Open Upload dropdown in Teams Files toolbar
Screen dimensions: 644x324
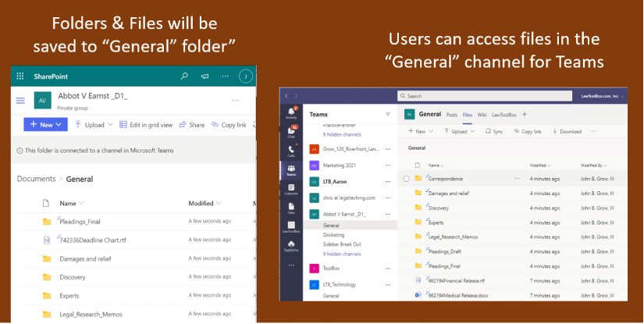coord(459,131)
